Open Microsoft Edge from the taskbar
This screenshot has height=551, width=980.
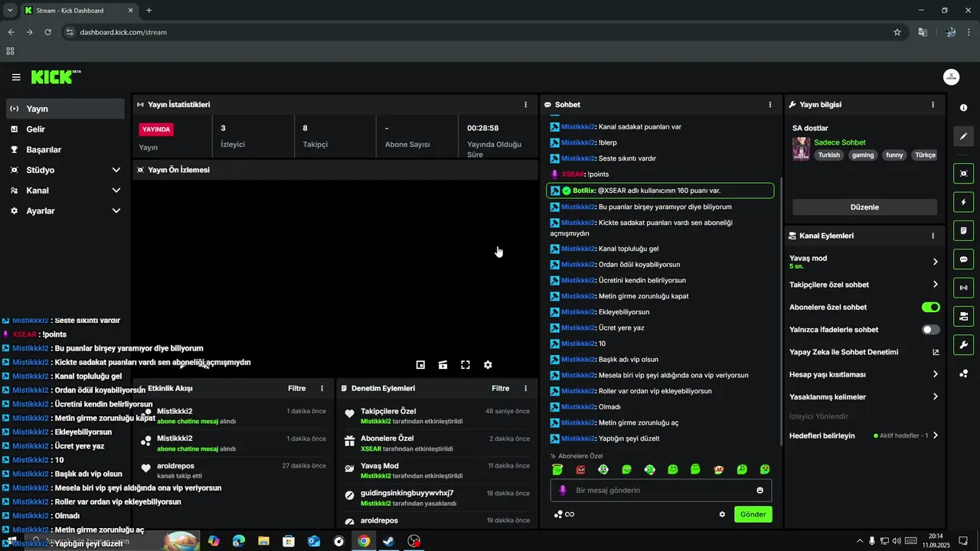click(239, 541)
